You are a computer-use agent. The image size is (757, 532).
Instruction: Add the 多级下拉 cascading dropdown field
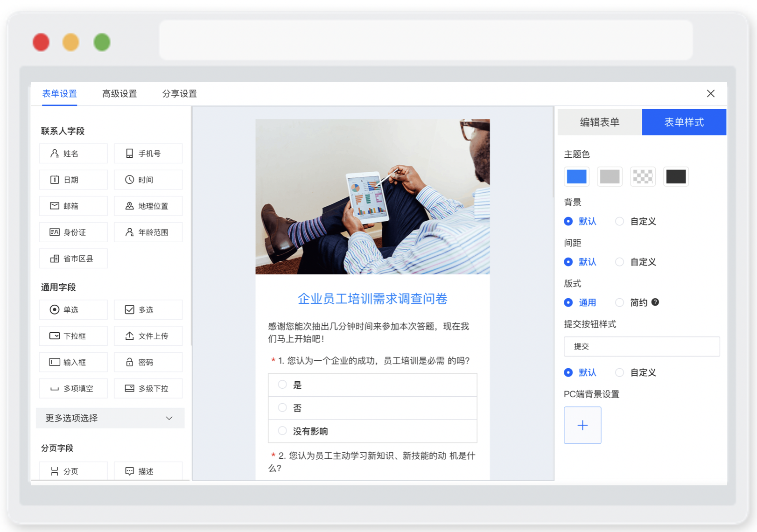point(148,388)
